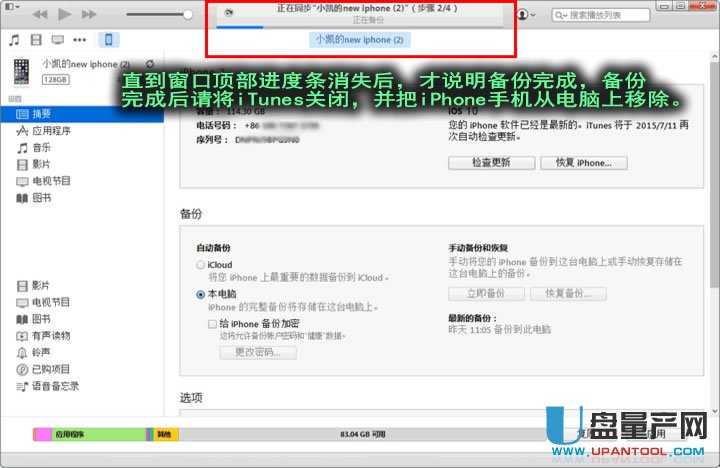Click the 语音备忘录 voice memo icon
The width and height of the screenshot is (720, 468).
pos(22,387)
